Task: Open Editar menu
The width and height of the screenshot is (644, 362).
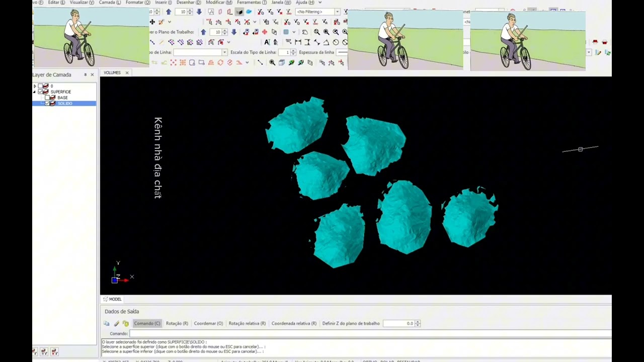Action: [x=57, y=3]
